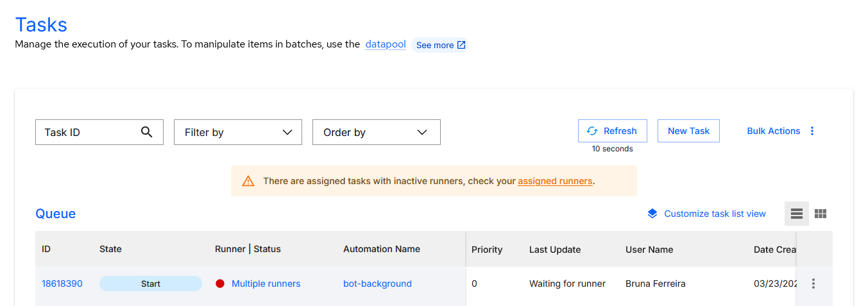868x306 pixels.
Task: Click the layers icon for Customize task list
Action: 652,214
